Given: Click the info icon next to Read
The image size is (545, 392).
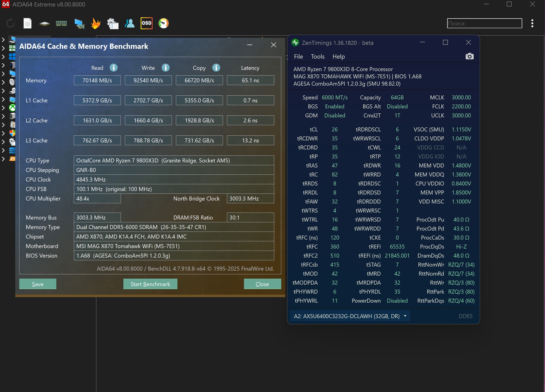Looking at the screenshot, I should coord(114,68).
